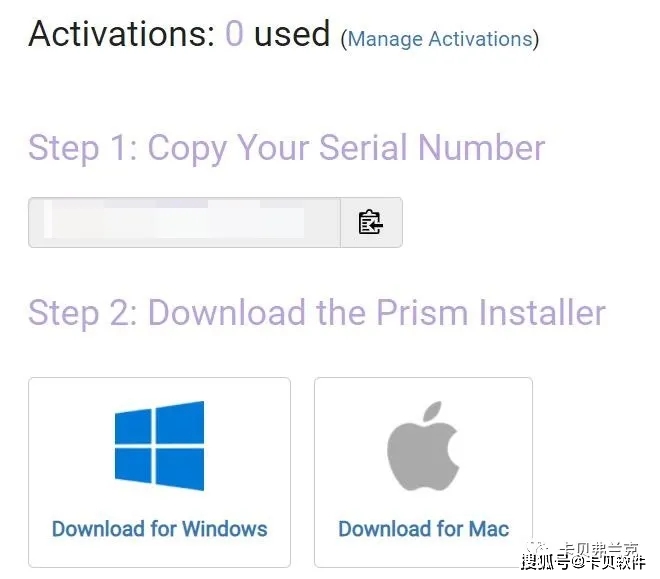Select the blurred serial number field
This screenshot has height=579, width=660.
pyautogui.click(x=184, y=222)
